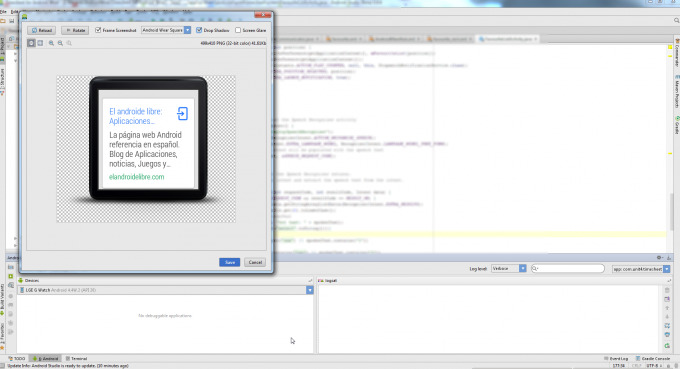Click the logcat search input field
680x369 pixels.
pyautogui.click(x=568, y=269)
